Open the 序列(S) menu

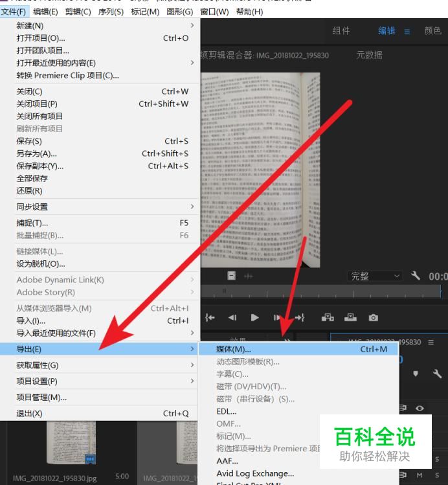point(111,12)
